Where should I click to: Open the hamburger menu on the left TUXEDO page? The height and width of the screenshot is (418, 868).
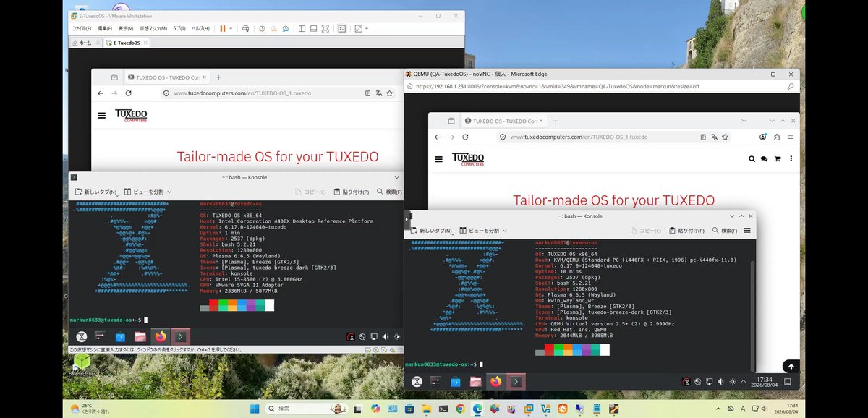[102, 115]
